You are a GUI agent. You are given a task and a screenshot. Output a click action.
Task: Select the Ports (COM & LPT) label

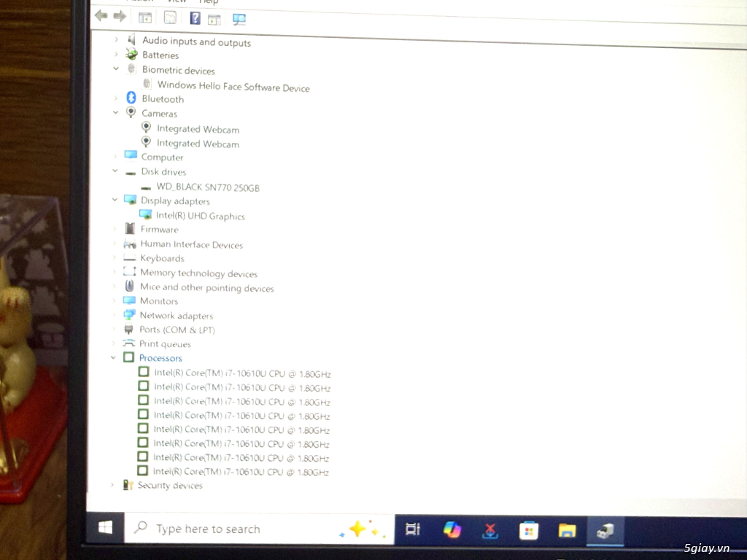click(177, 330)
